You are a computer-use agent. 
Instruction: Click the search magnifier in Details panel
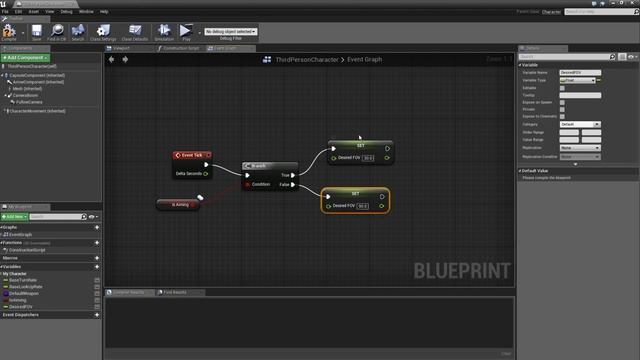[x=612, y=57]
